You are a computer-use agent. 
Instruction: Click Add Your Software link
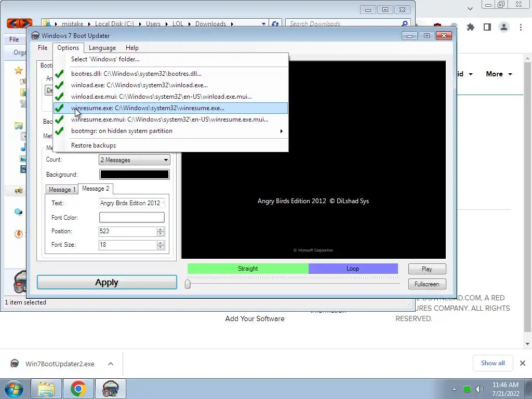(255, 318)
